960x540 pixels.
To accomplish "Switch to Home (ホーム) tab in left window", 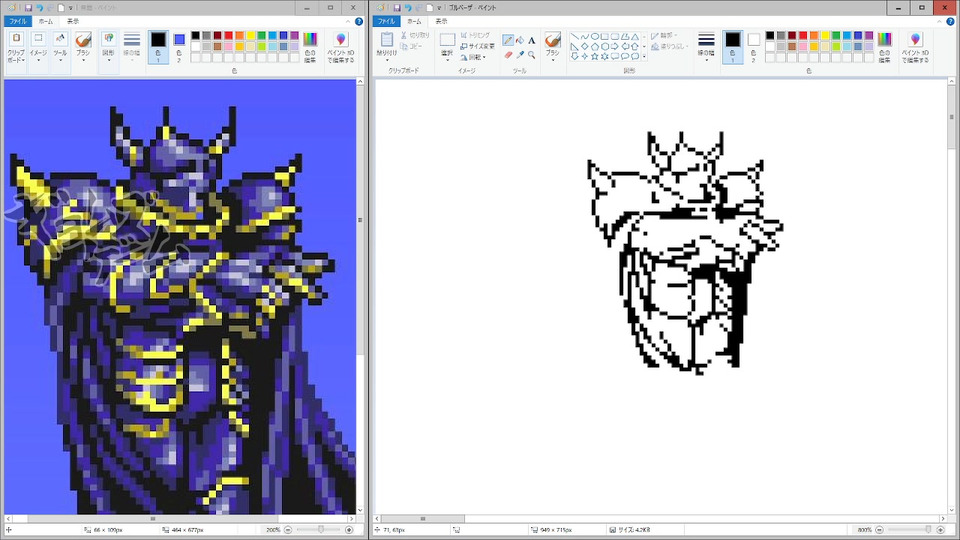I will pos(46,21).
